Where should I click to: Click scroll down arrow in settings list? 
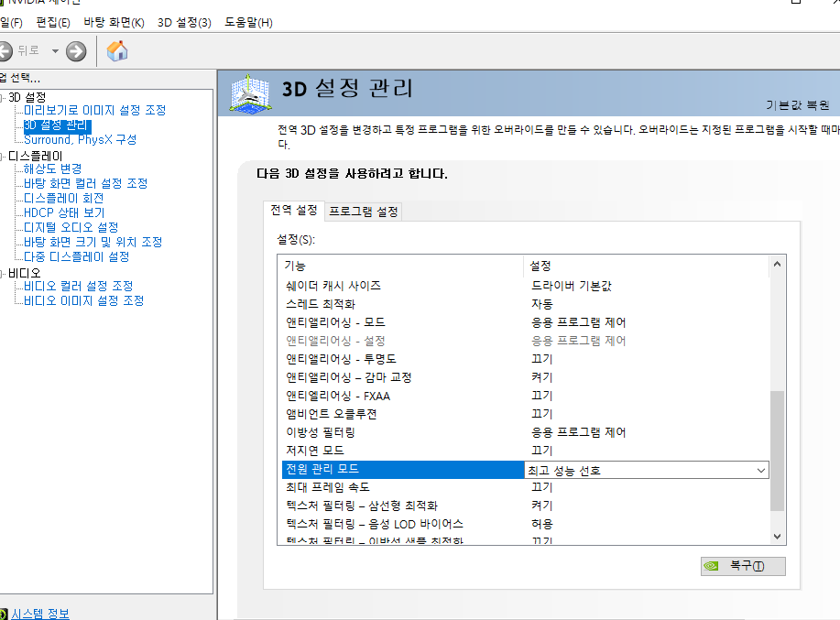778,537
